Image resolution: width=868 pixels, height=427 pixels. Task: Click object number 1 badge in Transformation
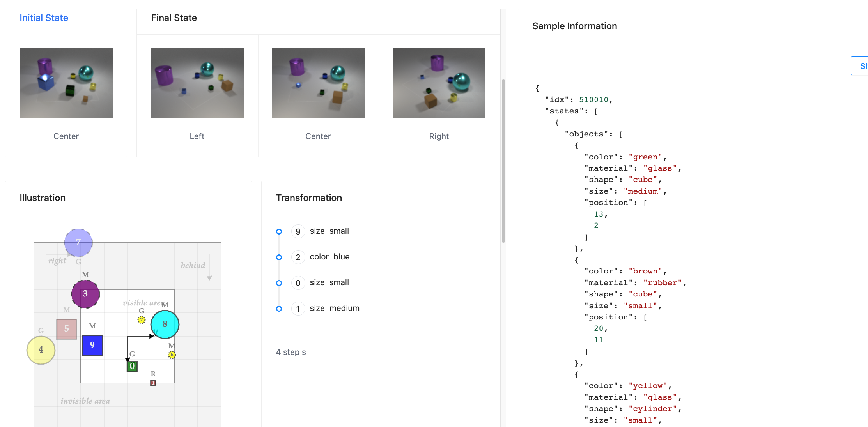click(298, 309)
